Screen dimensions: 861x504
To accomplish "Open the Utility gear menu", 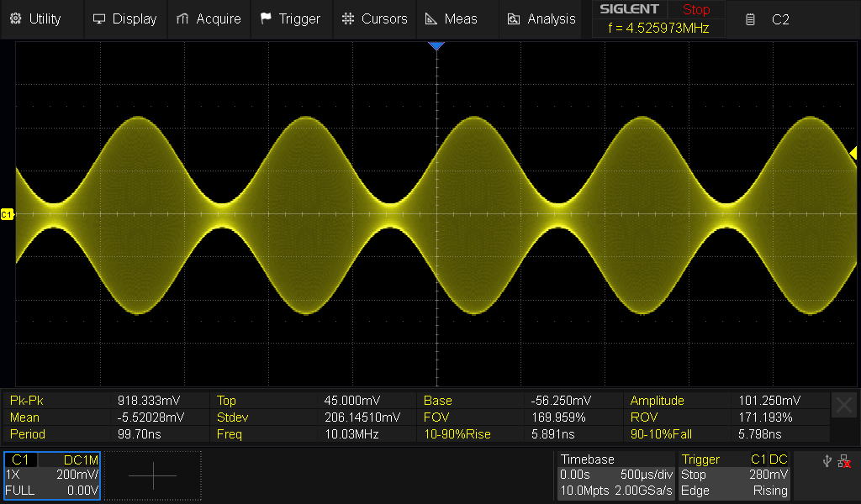I will [35, 18].
